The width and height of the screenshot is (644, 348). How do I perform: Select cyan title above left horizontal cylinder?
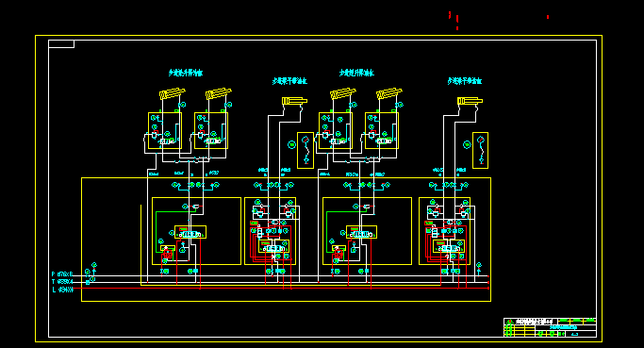290,81
